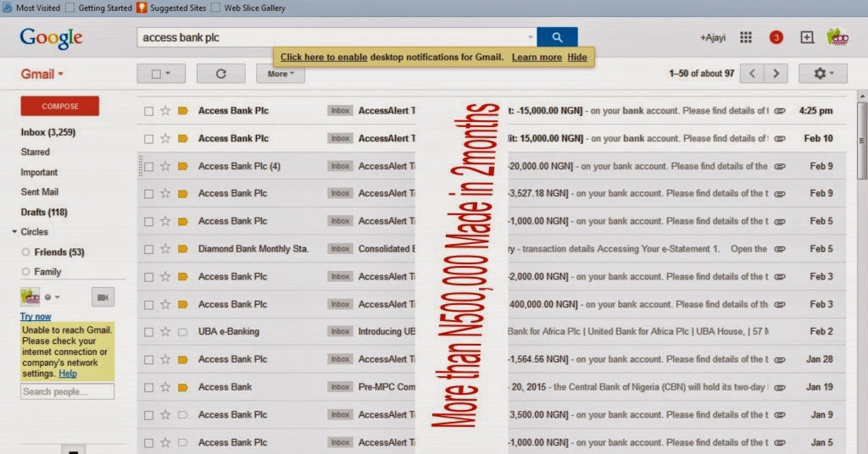The height and width of the screenshot is (454, 868).
Task: Select the Friends (53) circle radio
Action: click(x=25, y=252)
